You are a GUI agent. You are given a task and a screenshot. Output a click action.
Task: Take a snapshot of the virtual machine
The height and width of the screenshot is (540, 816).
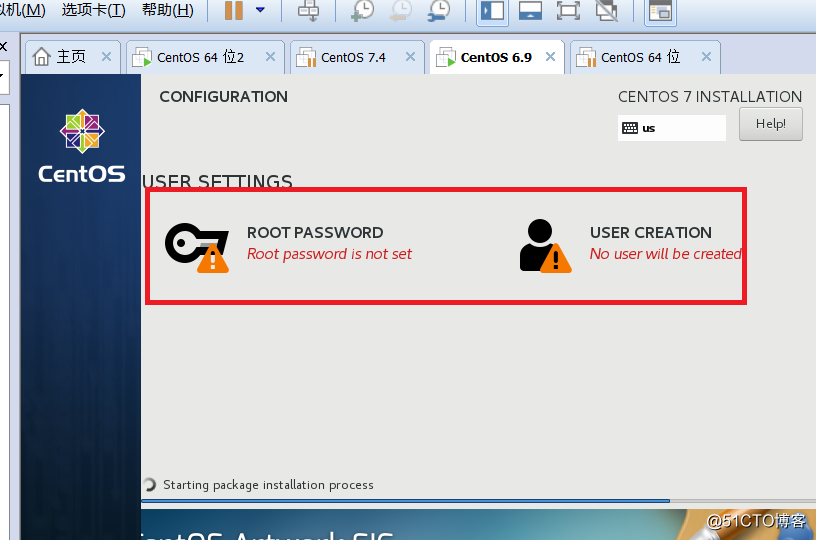(x=362, y=10)
